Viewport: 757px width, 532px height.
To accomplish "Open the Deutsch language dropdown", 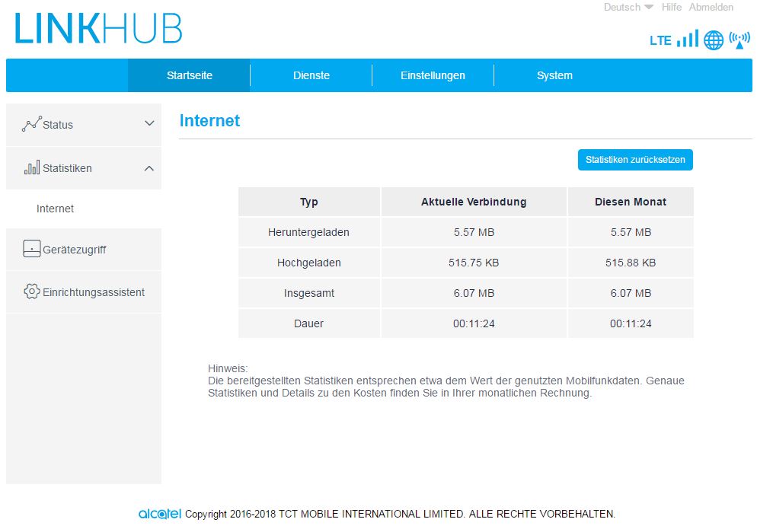I will (x=628, y=7).
